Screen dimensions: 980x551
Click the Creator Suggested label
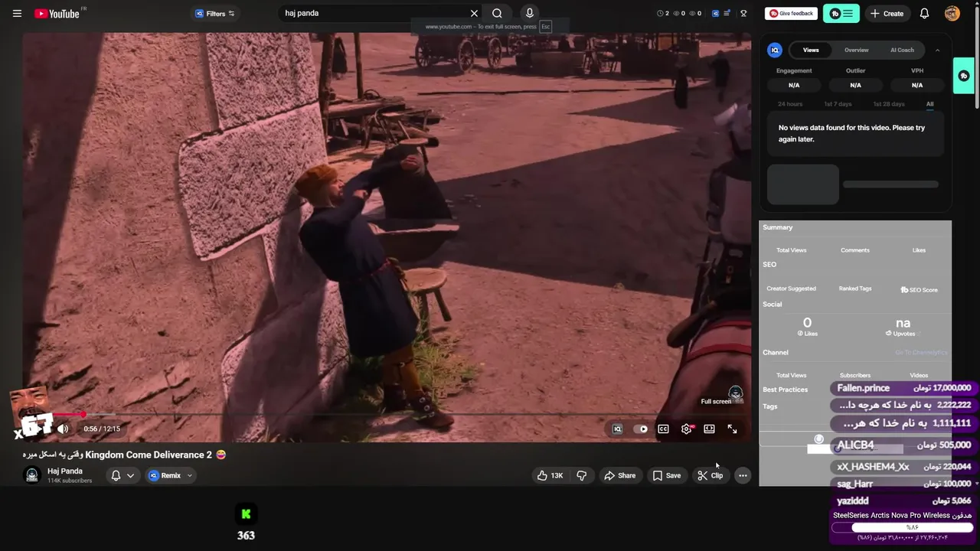791,289
